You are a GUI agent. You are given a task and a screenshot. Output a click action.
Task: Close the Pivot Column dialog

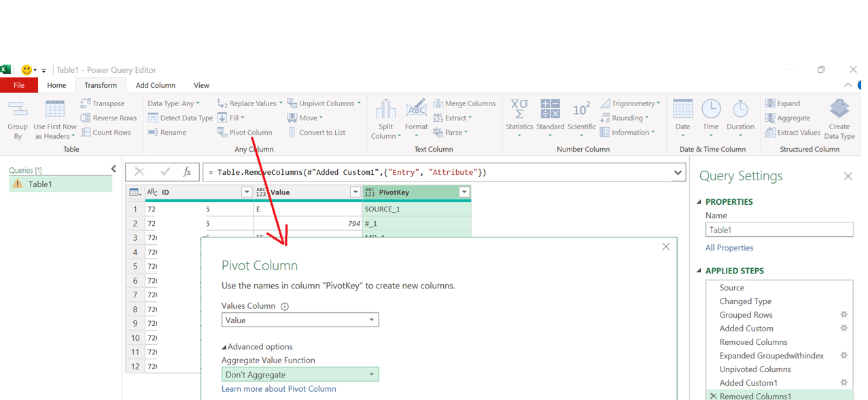click(x=666, y=247)
